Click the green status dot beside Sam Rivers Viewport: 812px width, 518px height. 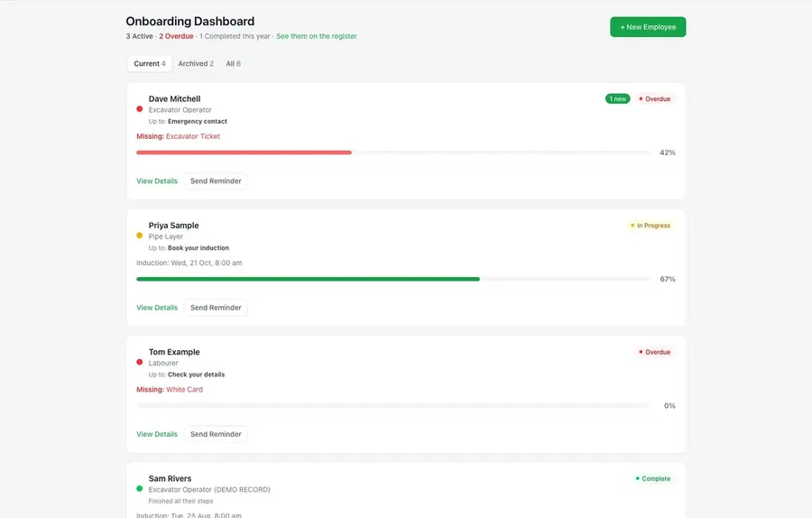point(139,488)
